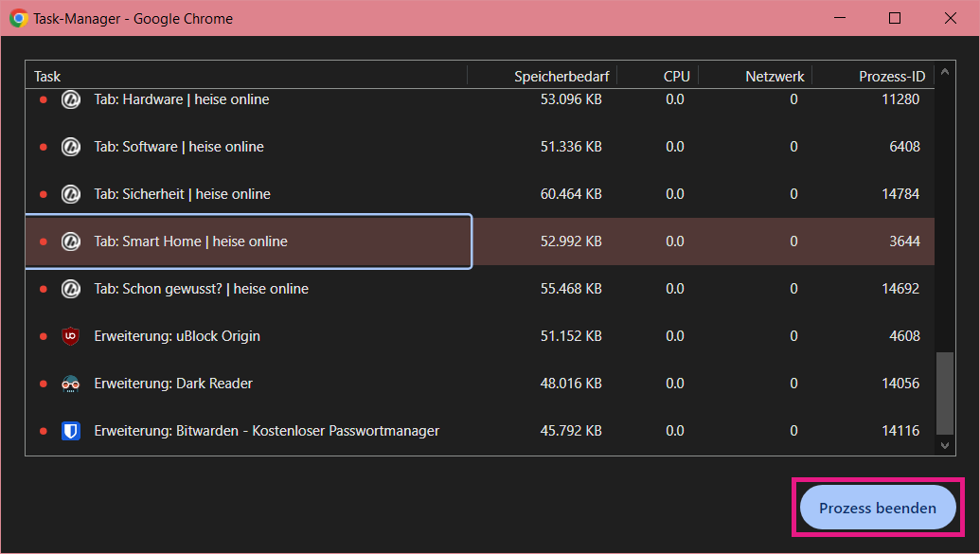Screen dimensions: 980x554
Task: Select the Tab: Schon gewusst? row
Action: pyautogui.click(x=201, y=289)
